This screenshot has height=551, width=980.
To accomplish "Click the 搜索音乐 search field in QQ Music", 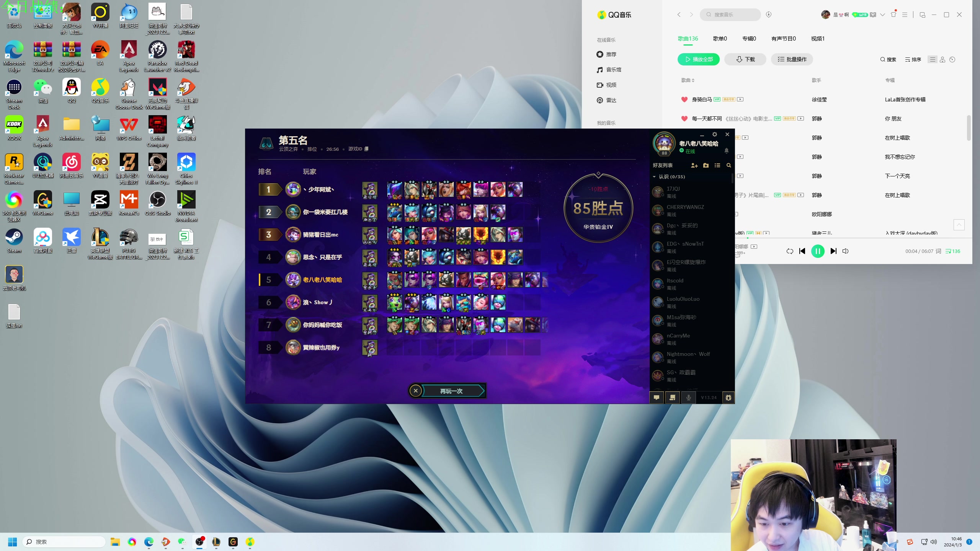I will [730, 15].
